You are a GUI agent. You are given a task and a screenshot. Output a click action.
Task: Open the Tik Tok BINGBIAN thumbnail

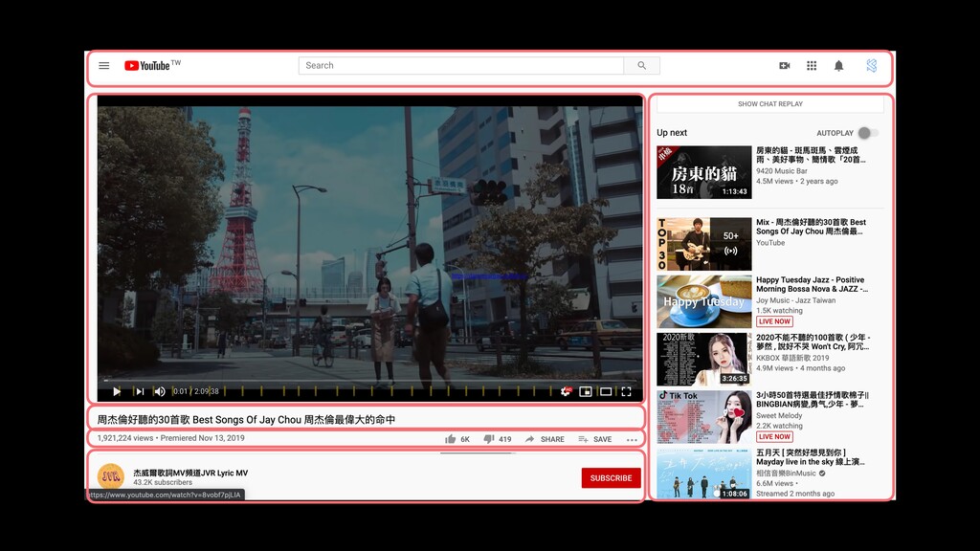pos(703,417)
